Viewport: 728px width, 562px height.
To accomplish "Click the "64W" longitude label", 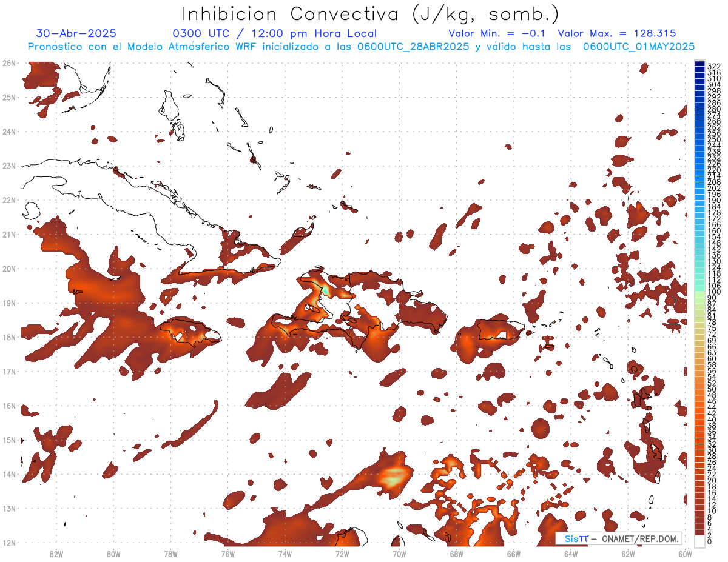I will [x=571, y=554].
